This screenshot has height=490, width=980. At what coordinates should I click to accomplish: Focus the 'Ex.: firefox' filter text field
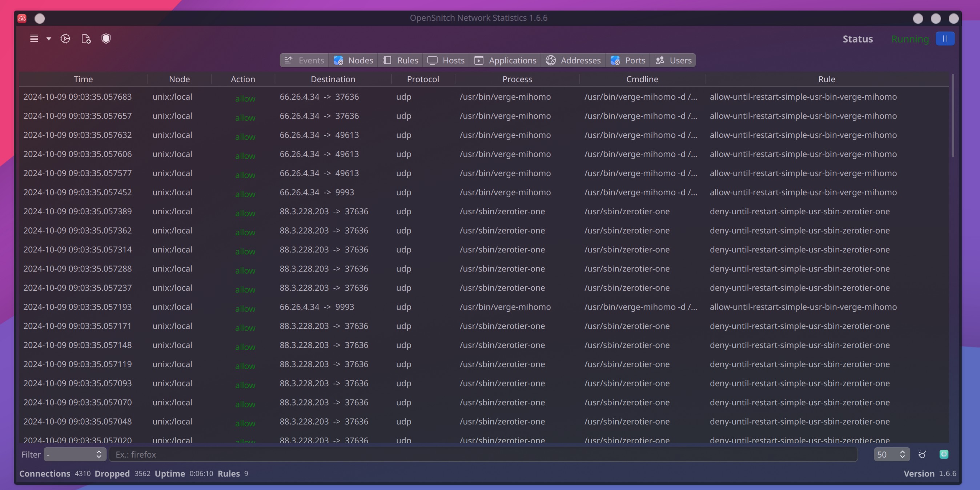pos(483,454)
